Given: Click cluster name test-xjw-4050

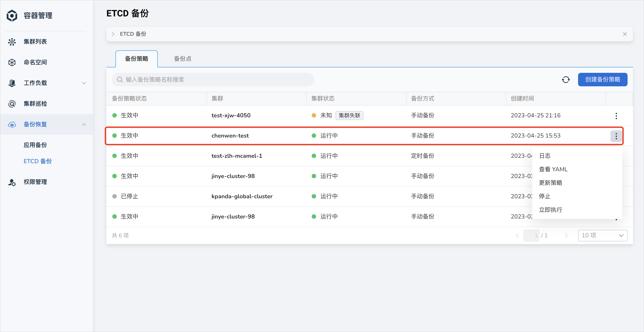Looking at the screenshot, I should tap(231, 115).
